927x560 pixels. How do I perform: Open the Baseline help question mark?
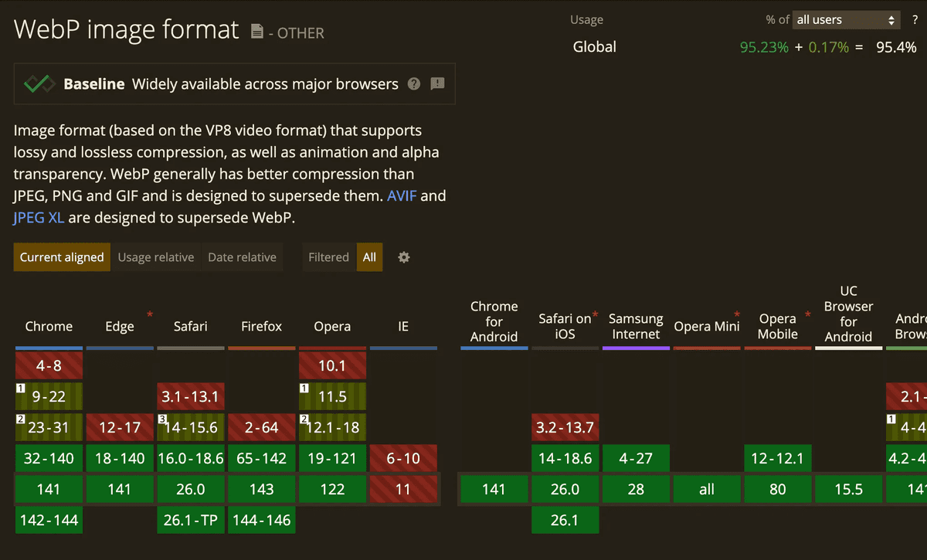(414, 84)
